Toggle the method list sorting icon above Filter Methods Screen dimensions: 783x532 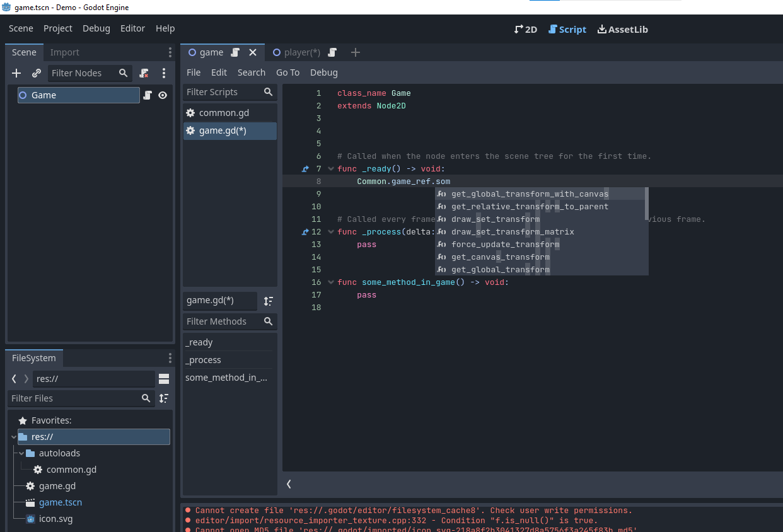[268, 301]
